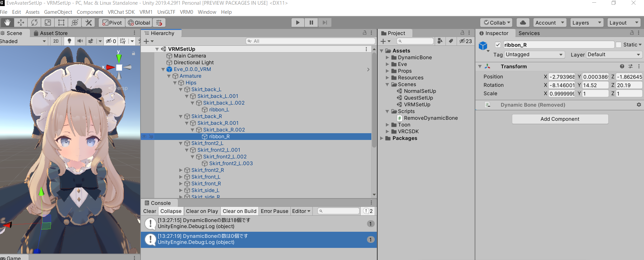Collapse the Skirt_back_L hierarchy node
Screen dimensions: 644x260
[x=181, y=89]
